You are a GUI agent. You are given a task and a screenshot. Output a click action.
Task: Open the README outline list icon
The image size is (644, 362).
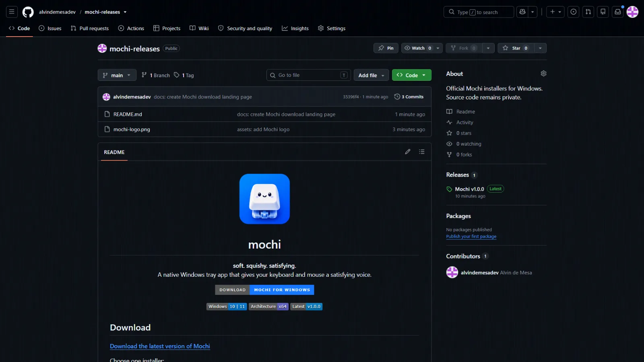click(x=422, y=152)
